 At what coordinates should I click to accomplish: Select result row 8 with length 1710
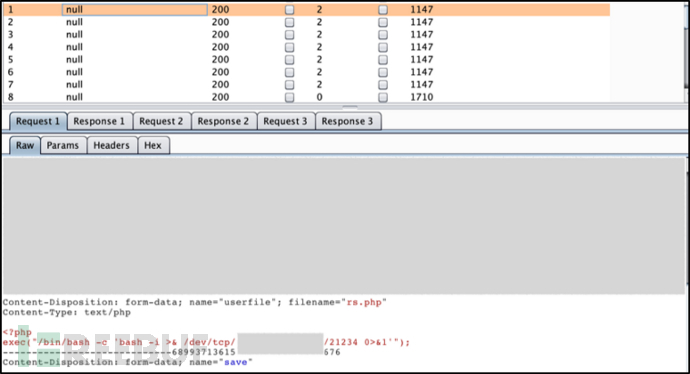[307, 97]
